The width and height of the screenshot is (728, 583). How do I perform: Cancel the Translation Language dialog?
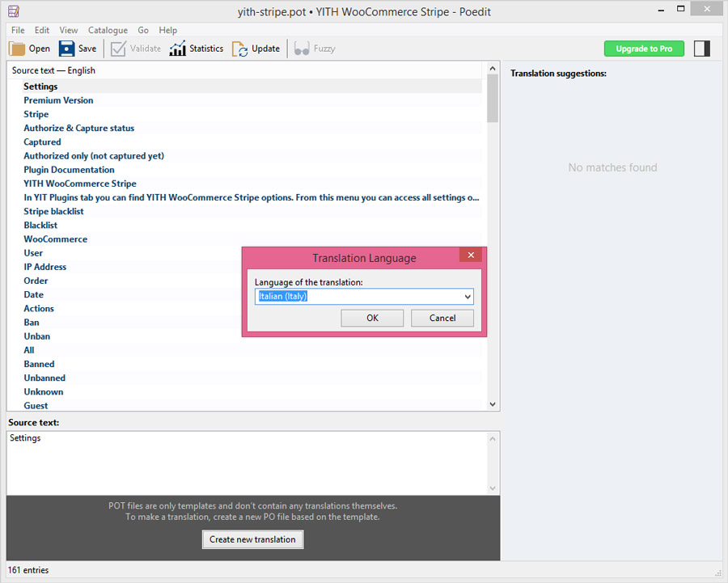click(442, 318)
